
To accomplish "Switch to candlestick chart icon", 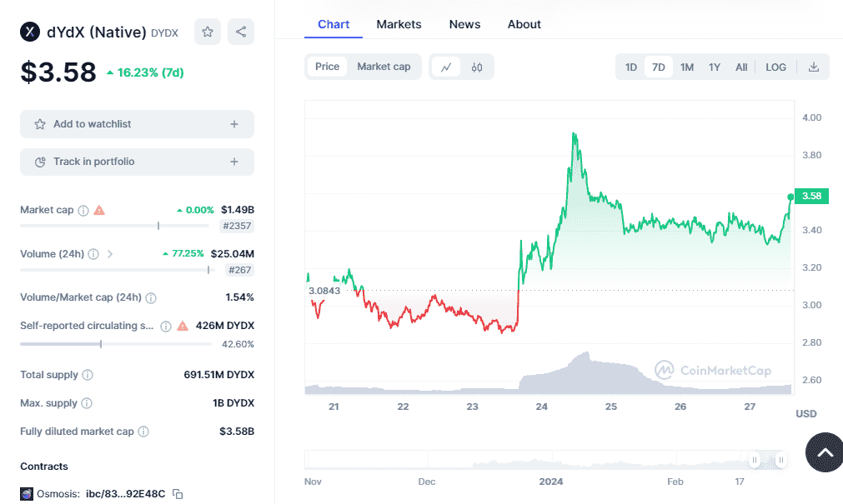I will [477, 67].
